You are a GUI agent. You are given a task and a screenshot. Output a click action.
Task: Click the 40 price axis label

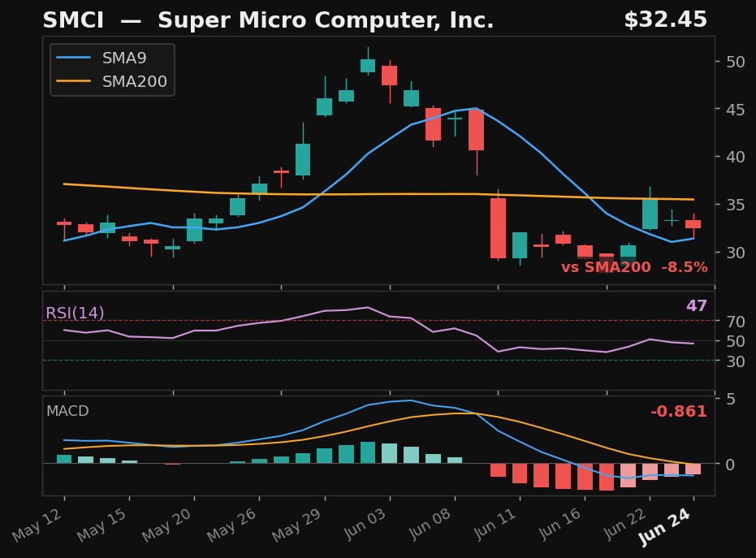tap(735, 158)
